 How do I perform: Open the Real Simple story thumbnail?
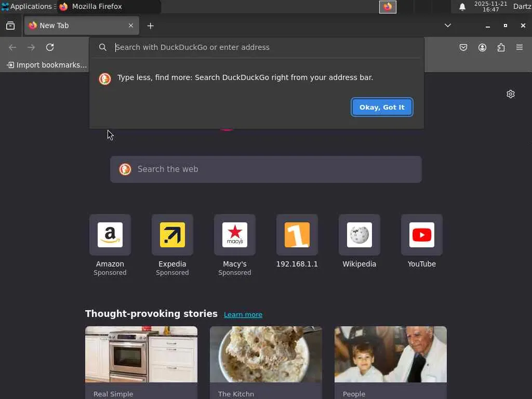click(141, 354)
